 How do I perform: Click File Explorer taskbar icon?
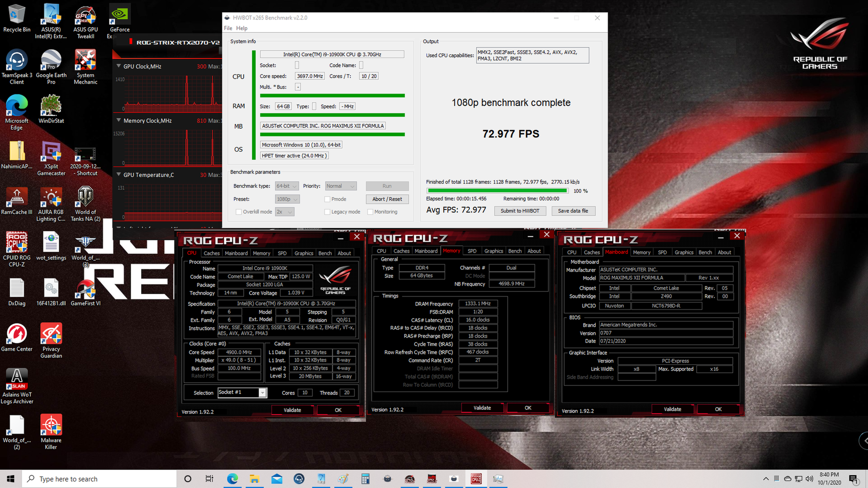click(255, 479)
